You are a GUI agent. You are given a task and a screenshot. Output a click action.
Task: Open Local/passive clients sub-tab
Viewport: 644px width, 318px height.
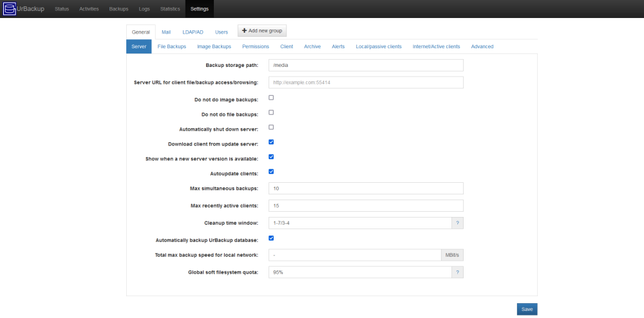click(379, 46)
